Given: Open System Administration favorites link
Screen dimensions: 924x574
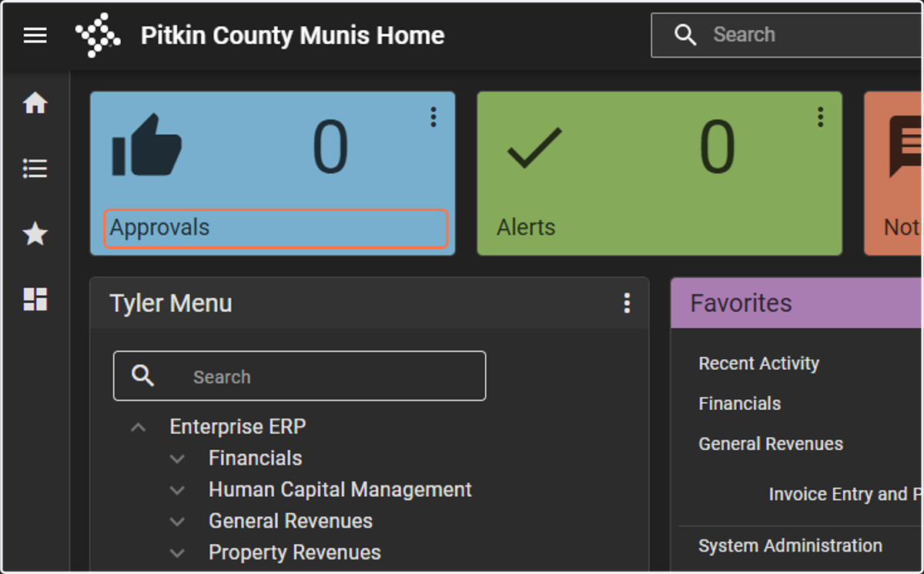Looking at the screenshot, I should pyautogui.click(x=790, y=545).
